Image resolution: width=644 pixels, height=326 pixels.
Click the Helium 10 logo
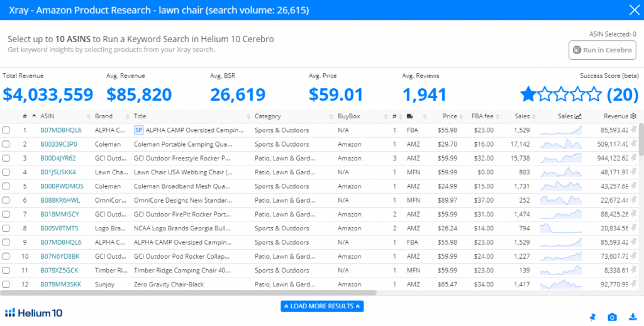(x=34, y=313)
